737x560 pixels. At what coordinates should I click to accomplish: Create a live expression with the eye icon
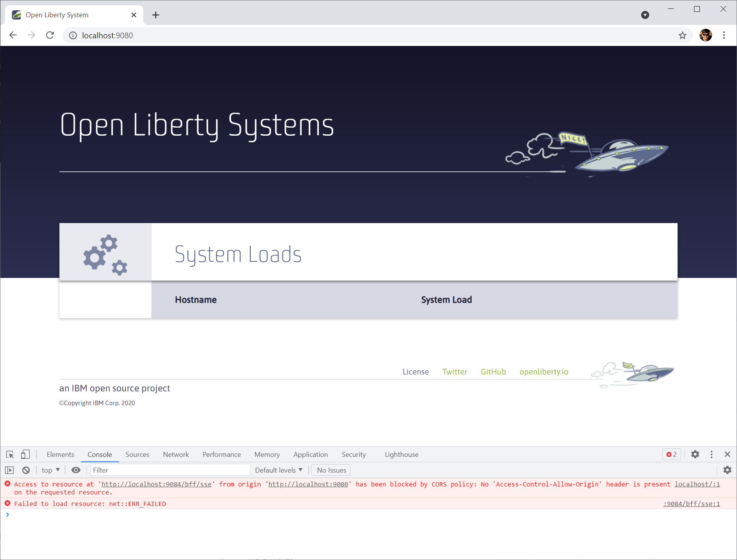point(76,470)
